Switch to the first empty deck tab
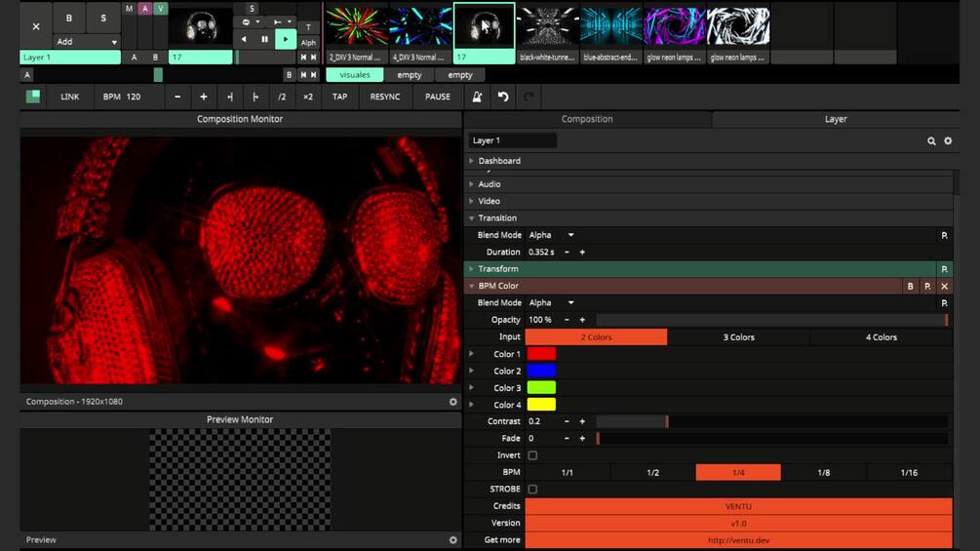Screen dimensions: 980x551 click(x=410, y=75)
